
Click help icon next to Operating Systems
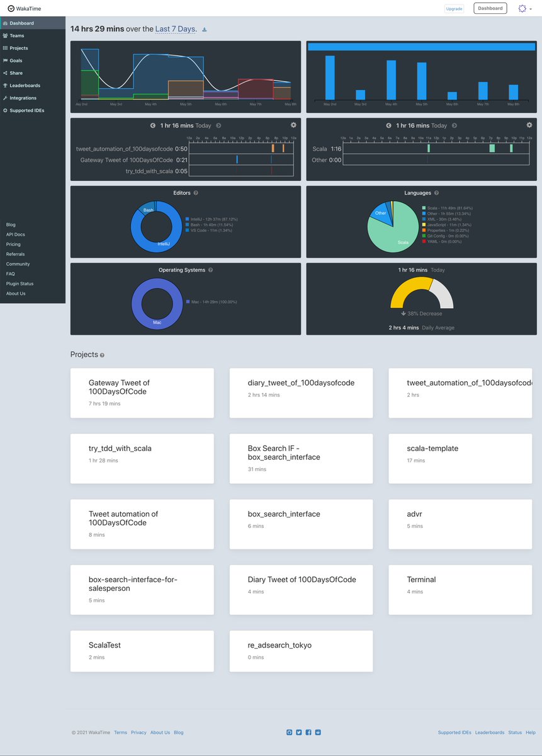click(210, 270)
